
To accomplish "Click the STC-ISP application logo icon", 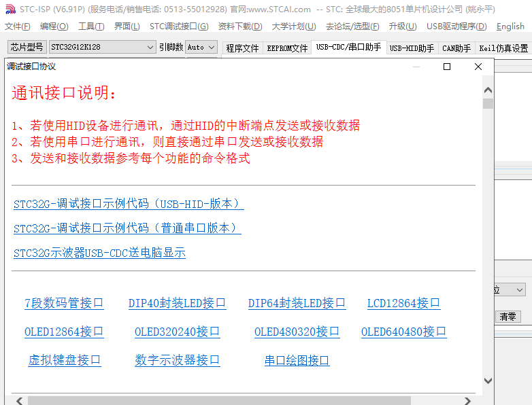I will click(x=10, y=9).
